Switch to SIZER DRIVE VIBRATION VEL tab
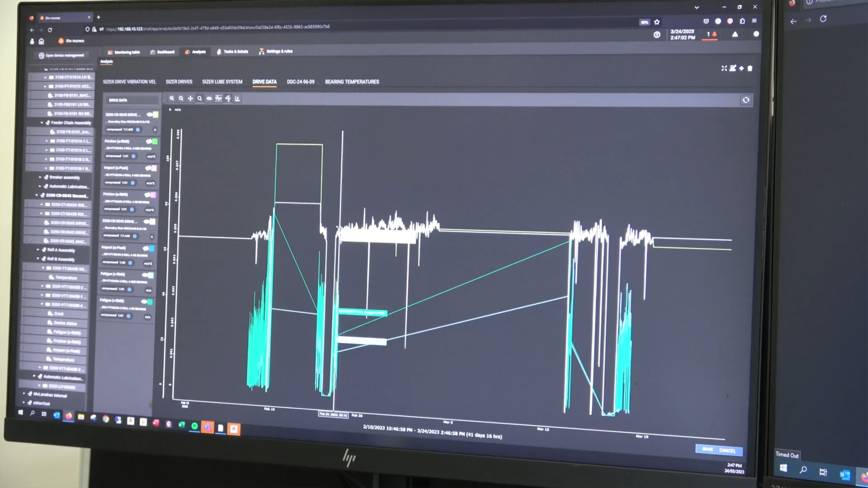This screenshot has width=868, height=488. [129, 82]
